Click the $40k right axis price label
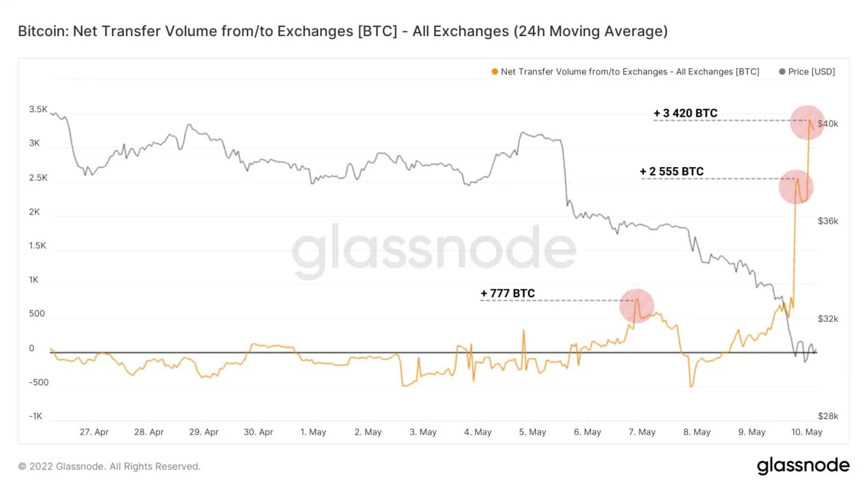 [x=828, y=124]
